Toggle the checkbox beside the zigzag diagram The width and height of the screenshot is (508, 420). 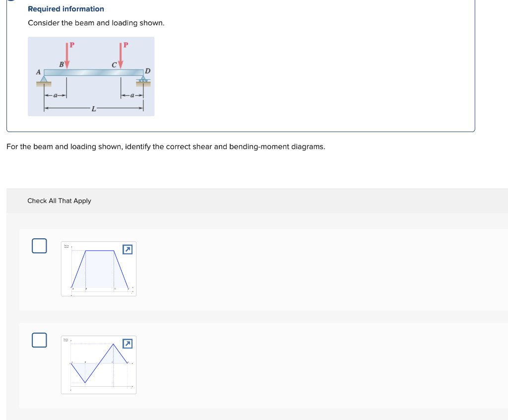pos(39,340)
